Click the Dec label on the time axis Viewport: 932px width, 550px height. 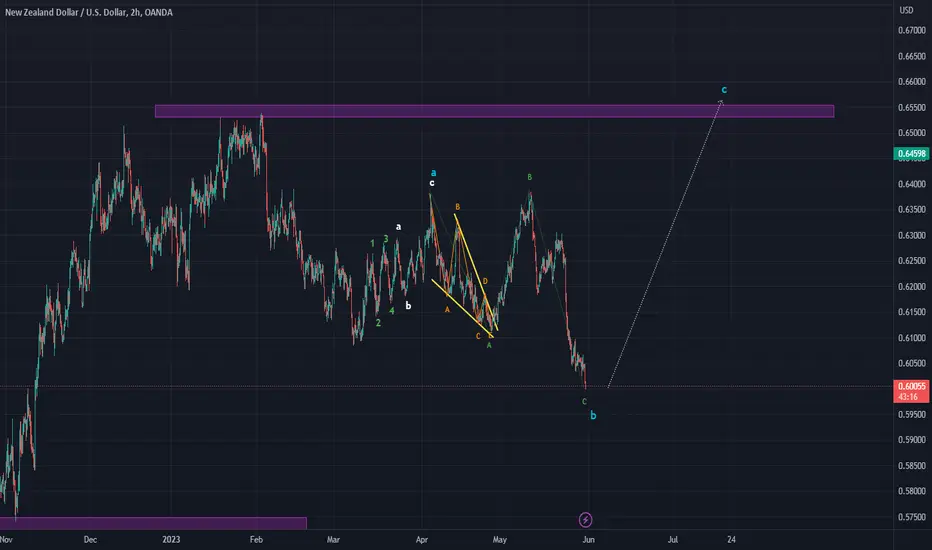(90, 540)
